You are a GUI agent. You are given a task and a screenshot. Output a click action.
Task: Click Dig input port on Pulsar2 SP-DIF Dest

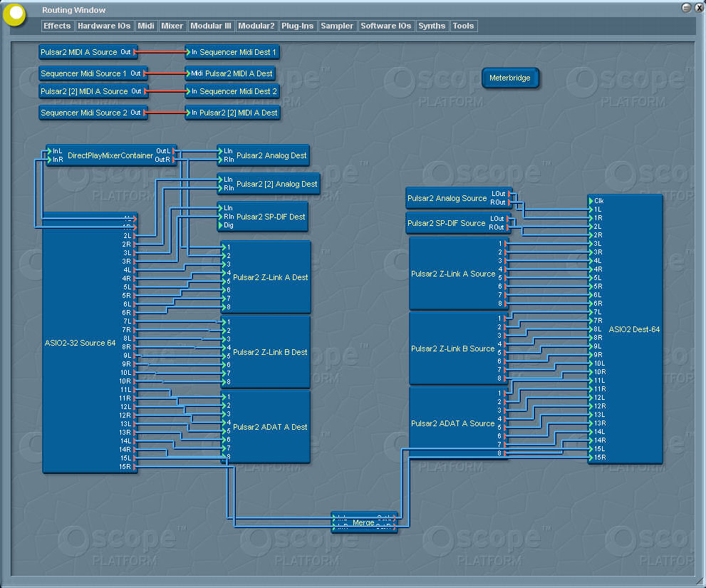pyautogui.click(x=220, y=225)
